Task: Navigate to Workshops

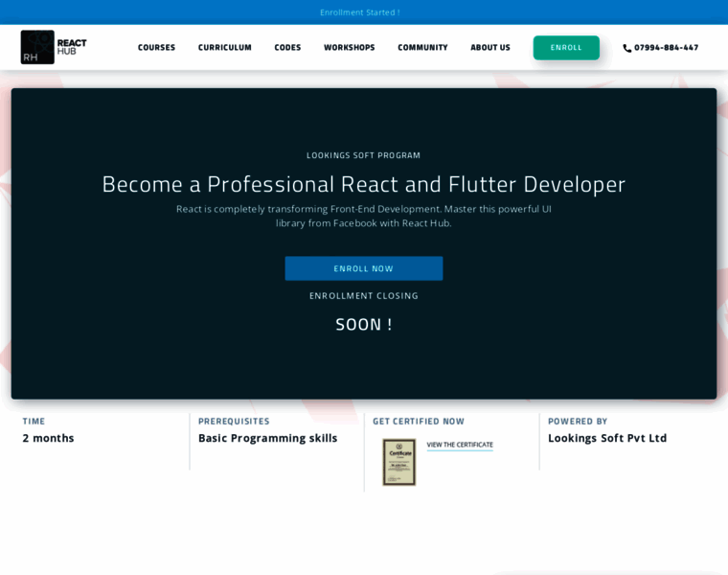Action: pos(349,47)
